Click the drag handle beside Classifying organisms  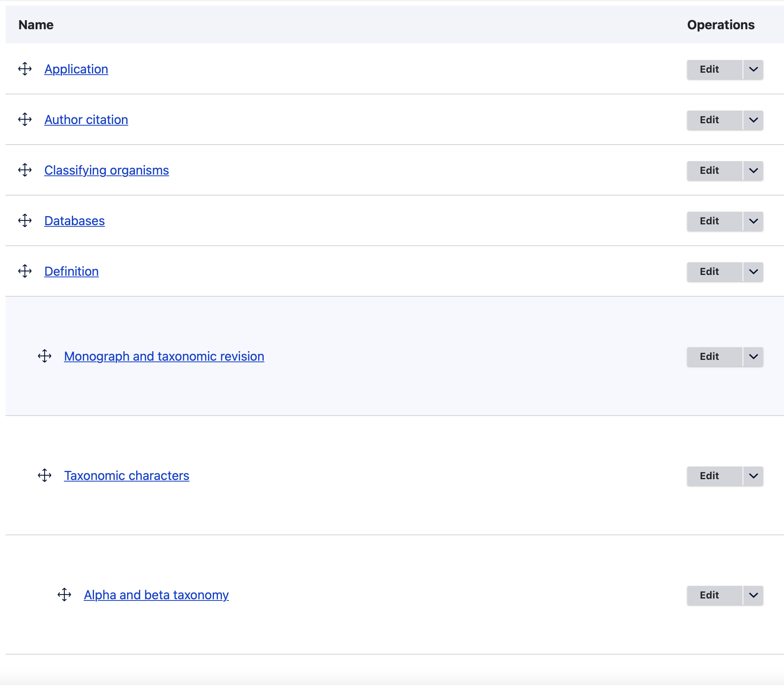tap(25, 170)
